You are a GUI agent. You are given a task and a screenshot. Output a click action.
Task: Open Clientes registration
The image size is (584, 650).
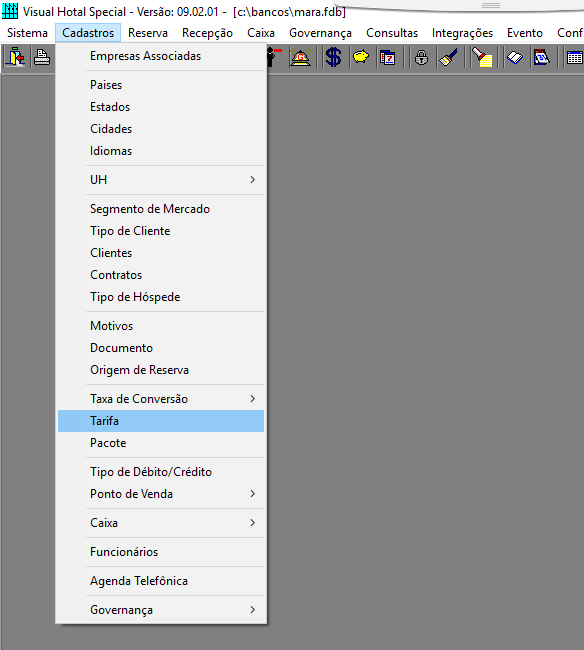(x=161, y=253)
